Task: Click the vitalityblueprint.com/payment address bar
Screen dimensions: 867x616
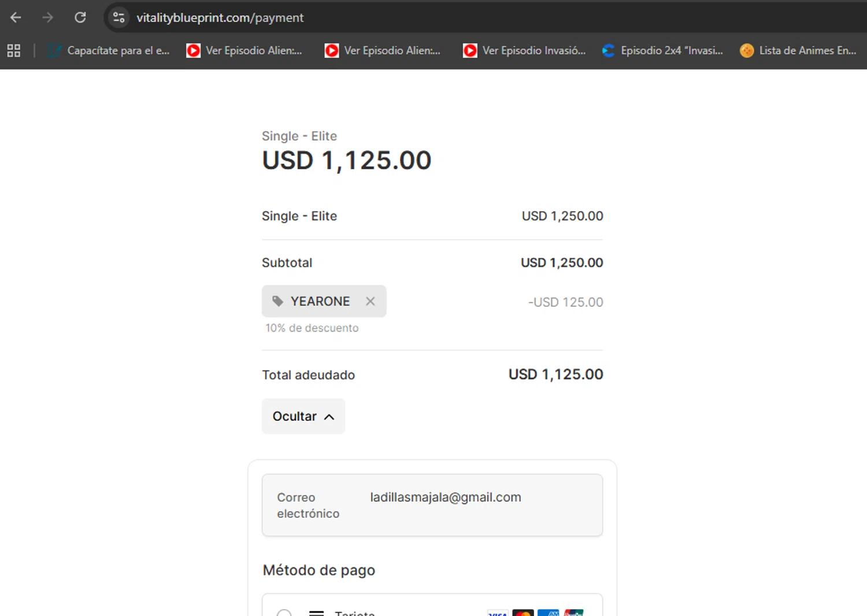Action: [220, 17]
